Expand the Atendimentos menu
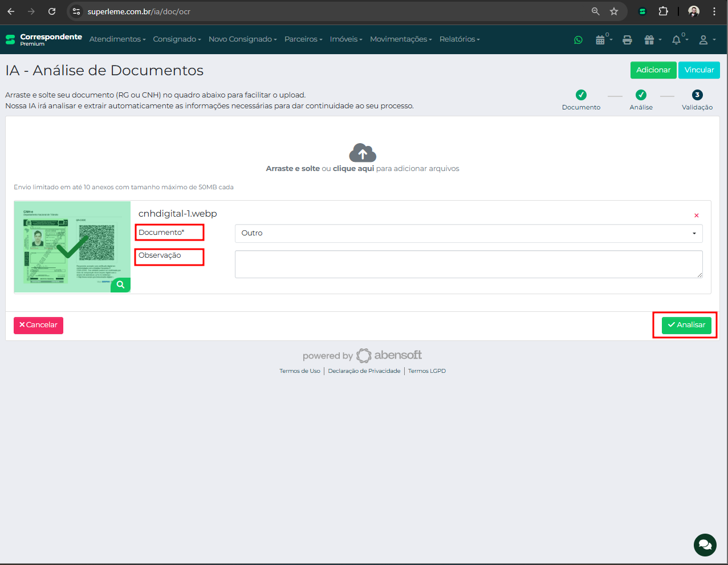 point(117,39)
